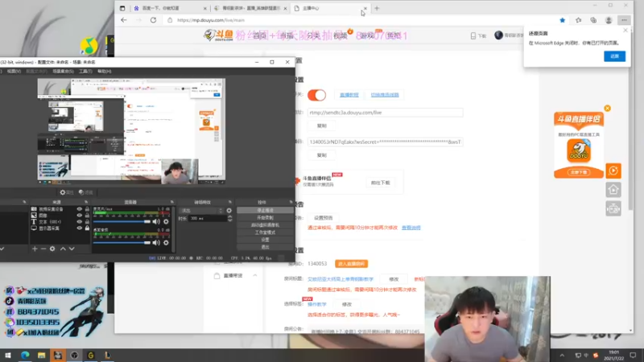Open Windows system tray overflow chevron
Screen dimensions: 644x362
pyautogui.click(x=562, y=356)
